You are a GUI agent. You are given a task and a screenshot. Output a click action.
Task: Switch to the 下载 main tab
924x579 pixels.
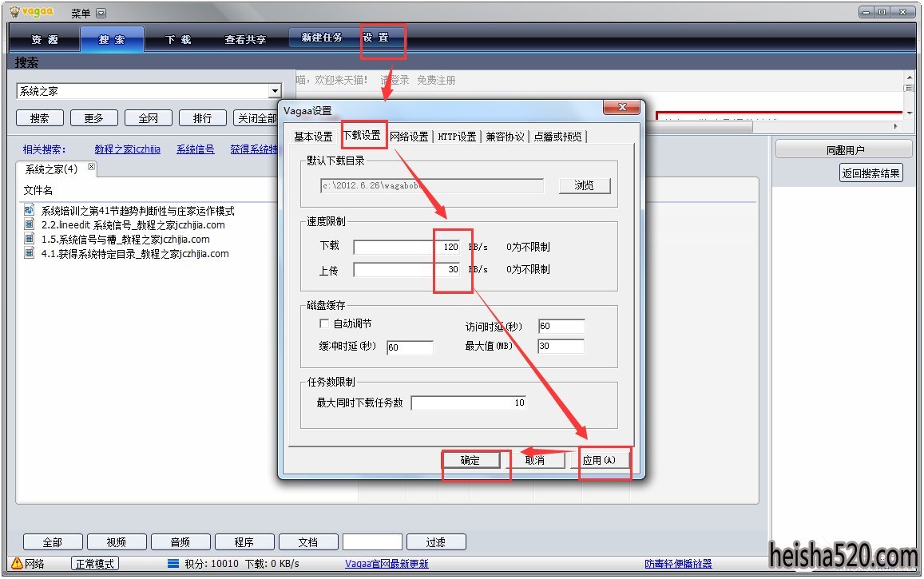coord(179,39)
